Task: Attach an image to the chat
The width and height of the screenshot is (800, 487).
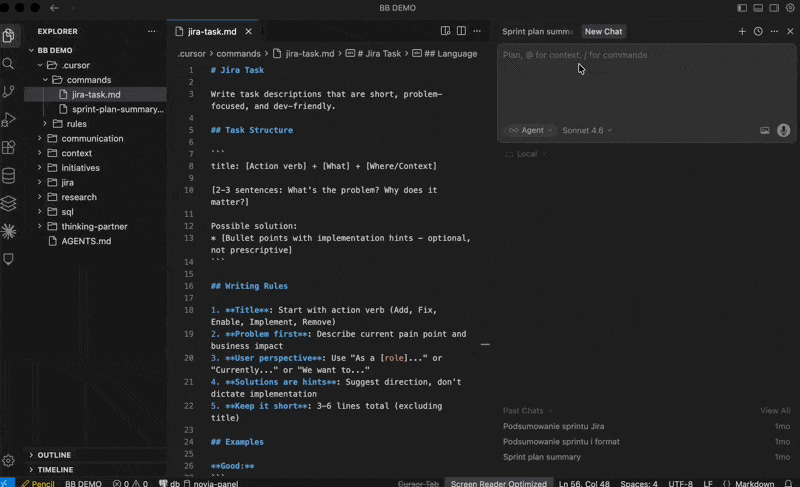Action: 765,131
